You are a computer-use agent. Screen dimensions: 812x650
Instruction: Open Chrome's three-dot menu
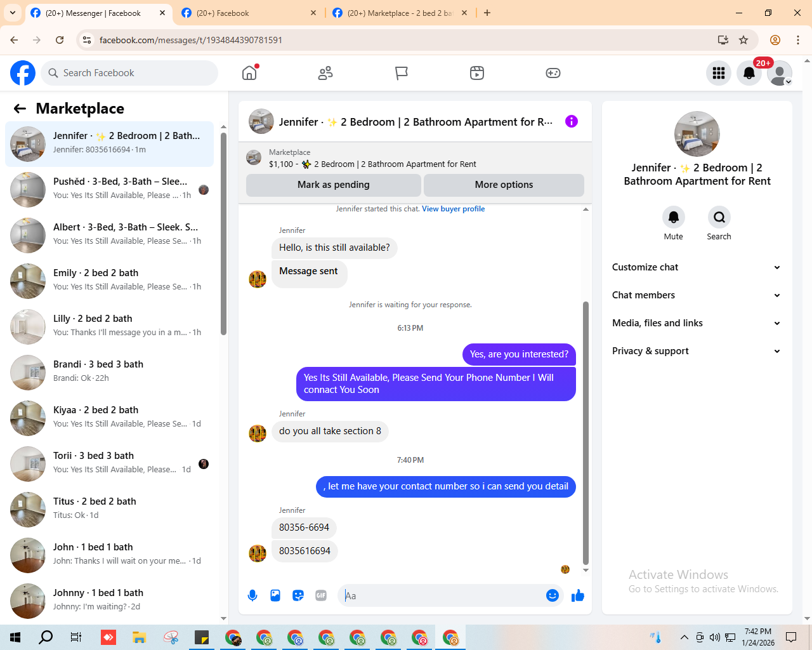(x=798, y=40)
